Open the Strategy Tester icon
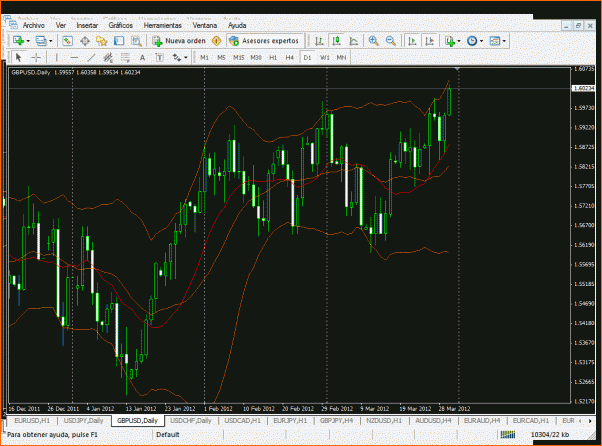Viewport: 602px width, 446px height. click(136, 41)
